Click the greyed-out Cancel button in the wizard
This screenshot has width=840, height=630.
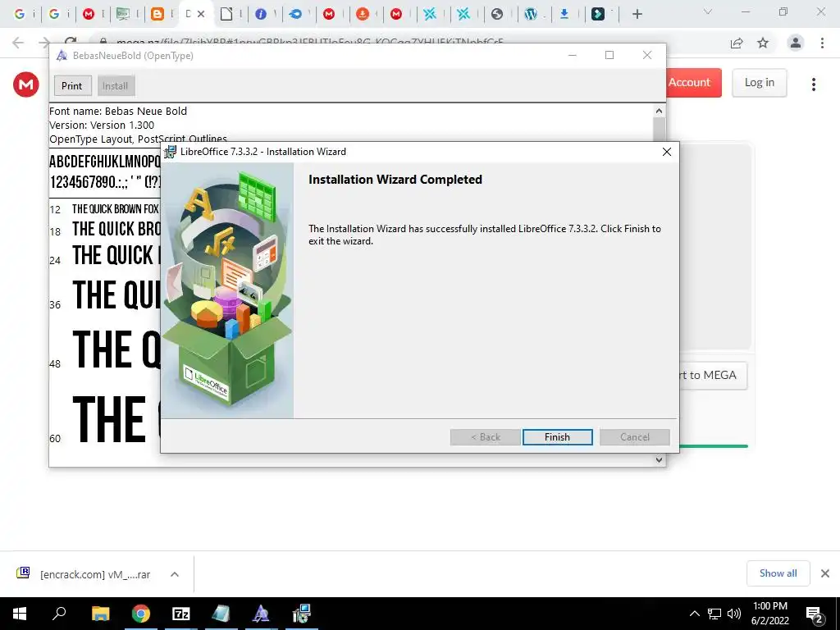[x=635, y=437]
